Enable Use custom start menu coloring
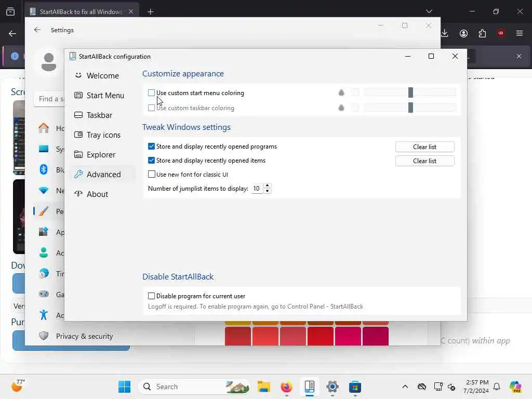532x399 pixels. point(151,92)
